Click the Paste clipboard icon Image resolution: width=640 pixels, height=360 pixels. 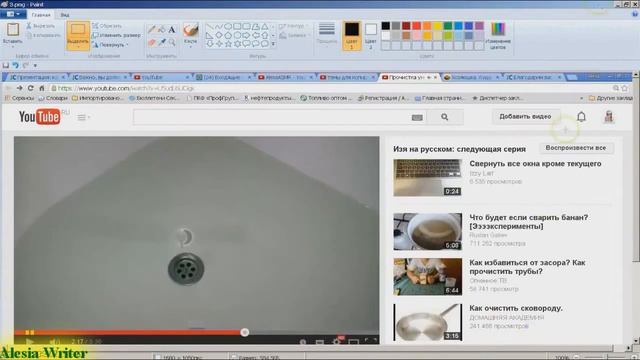point(13,30)
